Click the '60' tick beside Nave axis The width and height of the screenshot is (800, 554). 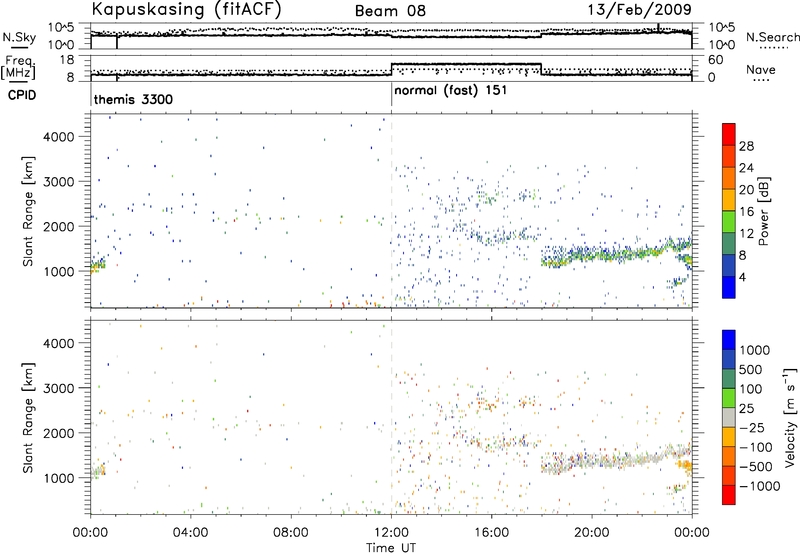coord(716,60)
